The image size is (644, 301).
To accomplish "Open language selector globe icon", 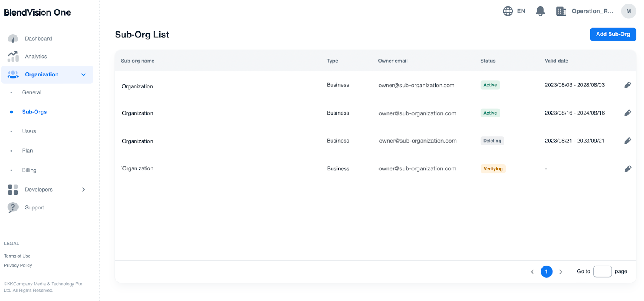I will click(x=508, y=11).
